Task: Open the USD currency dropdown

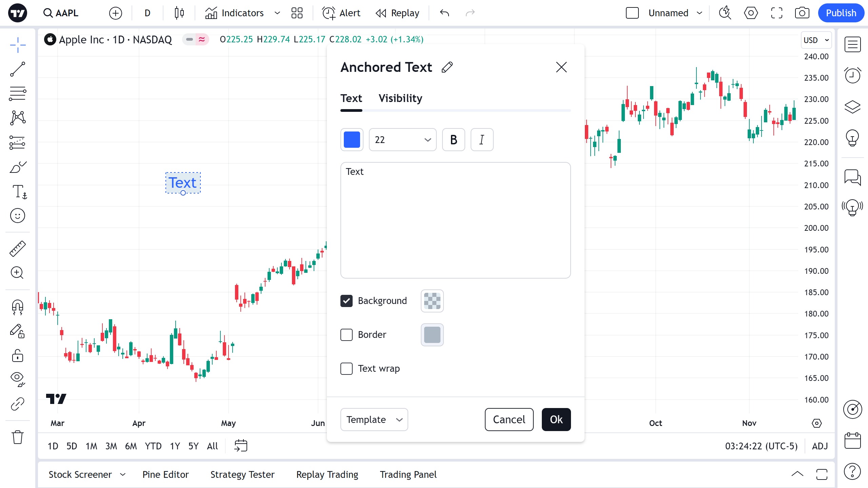Action: 815,40
